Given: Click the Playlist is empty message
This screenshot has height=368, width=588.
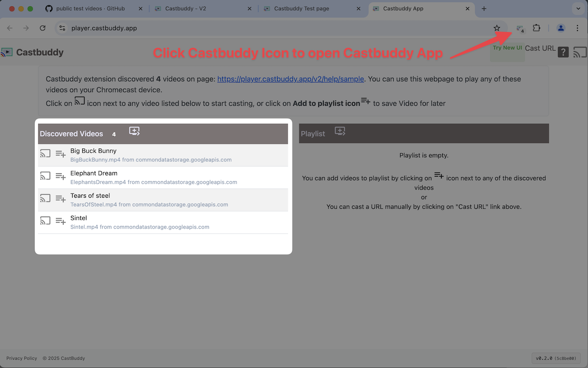Looking at the screenshot, I should tap(424, 155).
